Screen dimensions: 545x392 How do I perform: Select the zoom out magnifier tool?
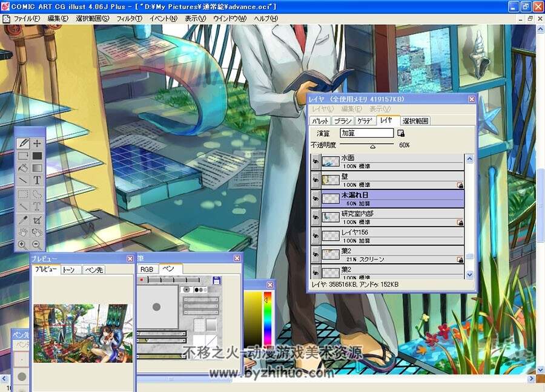[37, 244]
